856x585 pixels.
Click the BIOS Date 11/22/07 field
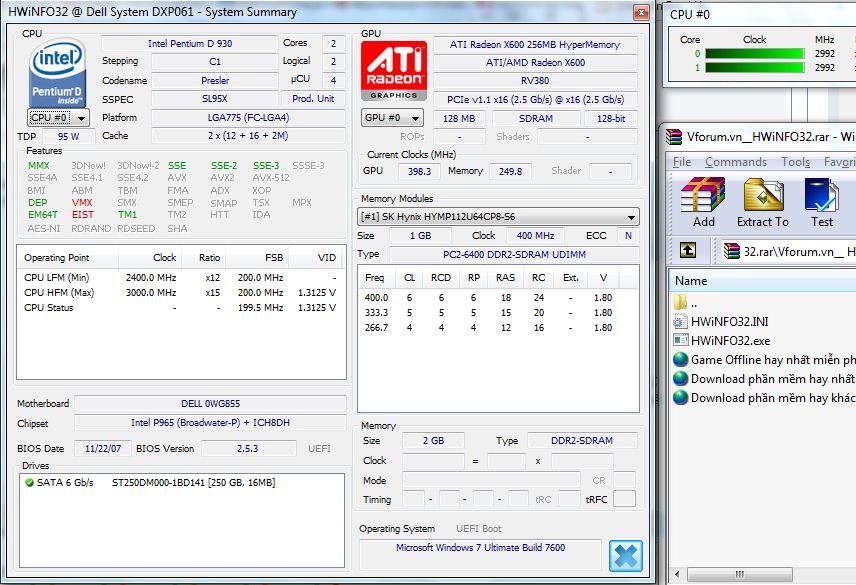(103, 449)
